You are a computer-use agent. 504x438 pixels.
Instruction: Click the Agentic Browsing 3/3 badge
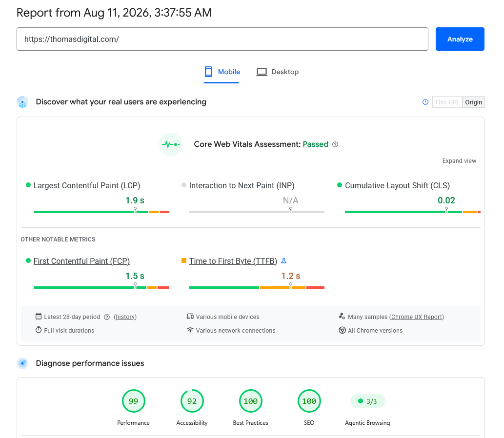(x=367, y=401)
